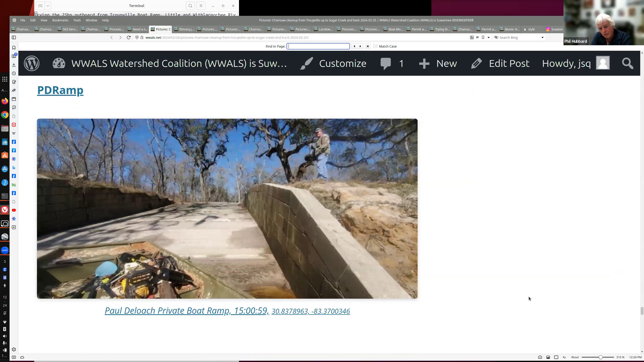Reset the page zoom

[575, 357]
